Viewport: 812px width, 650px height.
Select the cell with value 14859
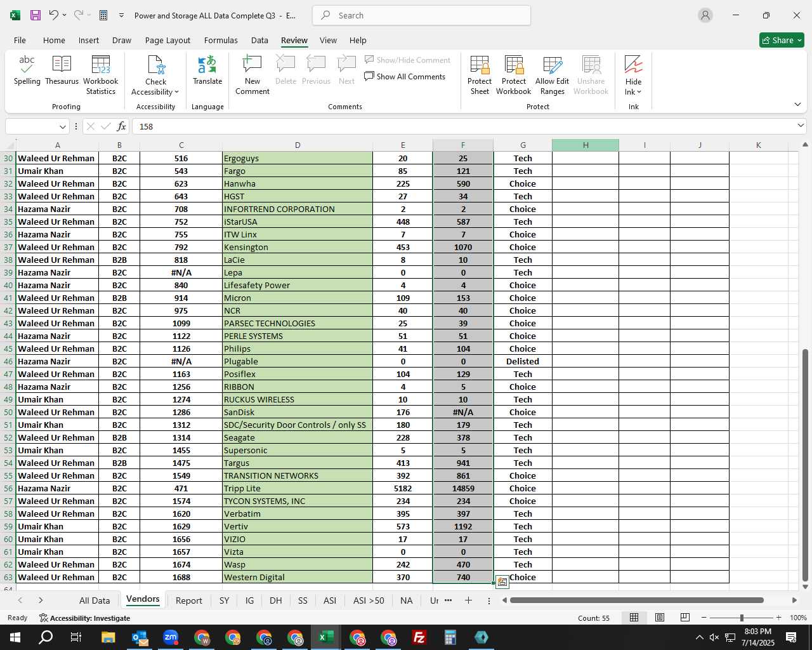tap(463, 488)
